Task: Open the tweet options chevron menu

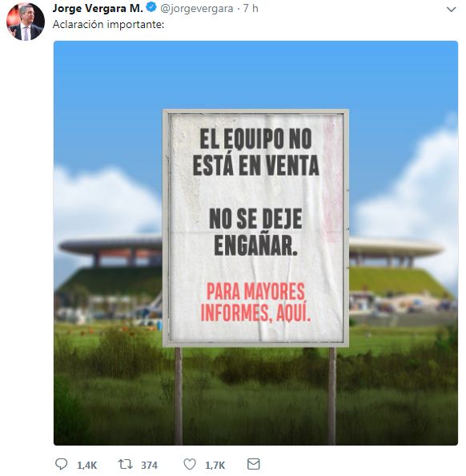Action: click(451, 10)
